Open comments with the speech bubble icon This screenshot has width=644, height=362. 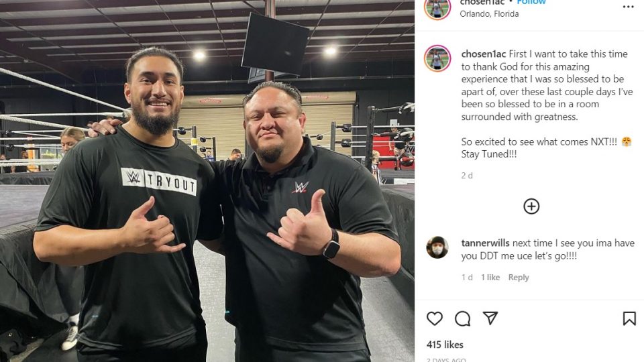click(462, 318)
